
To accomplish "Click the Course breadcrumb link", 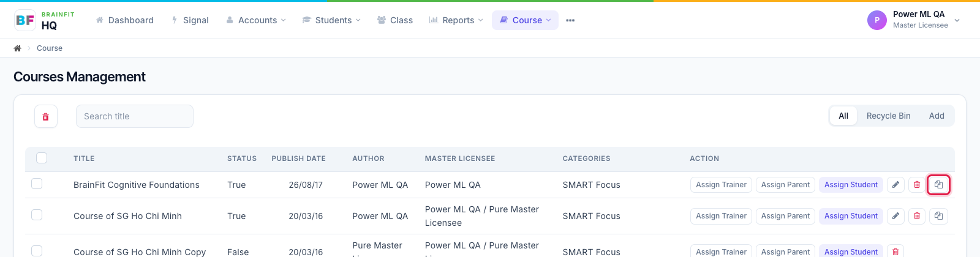I will pos(50,48).
